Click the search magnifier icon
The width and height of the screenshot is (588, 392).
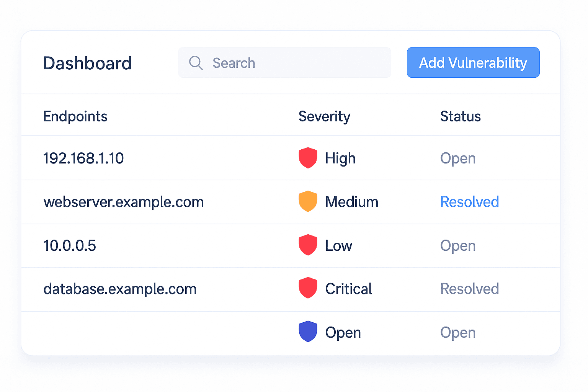point(196,63)
